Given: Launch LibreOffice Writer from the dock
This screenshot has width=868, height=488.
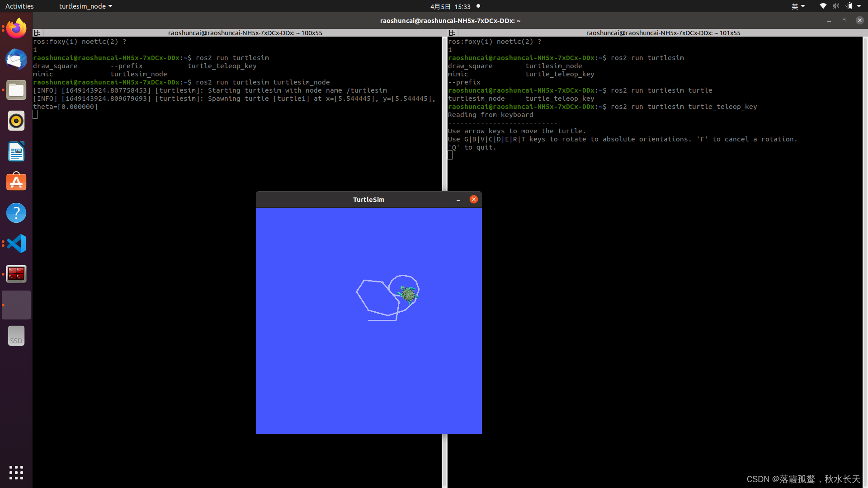Looking at the screenshot, I should pyautogui.click(x=16, y=151).
